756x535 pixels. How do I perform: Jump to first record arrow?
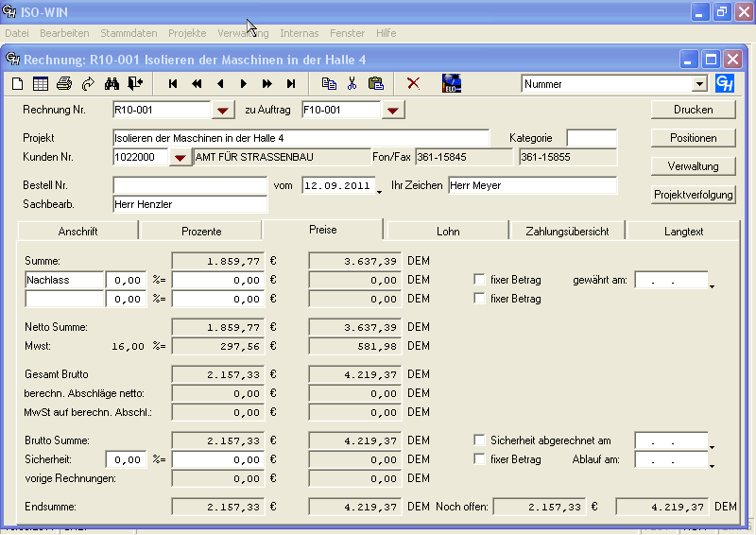tap(173, 83)
